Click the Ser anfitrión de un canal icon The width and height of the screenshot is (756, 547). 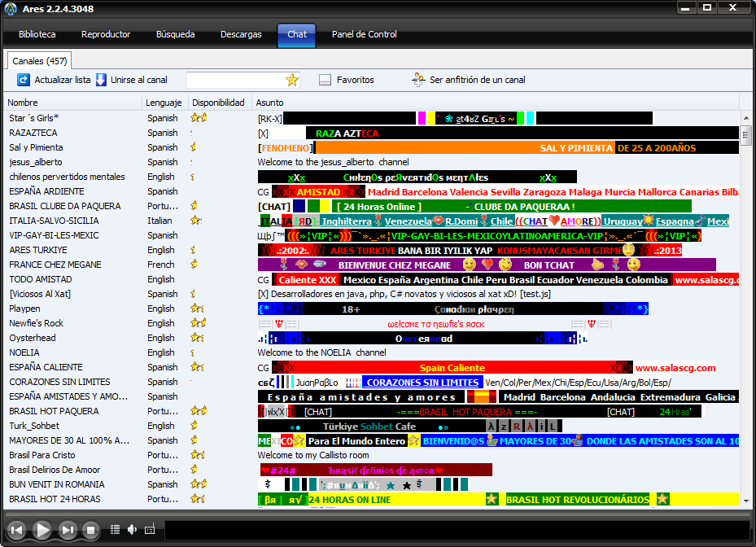click(x=418, y=80)
